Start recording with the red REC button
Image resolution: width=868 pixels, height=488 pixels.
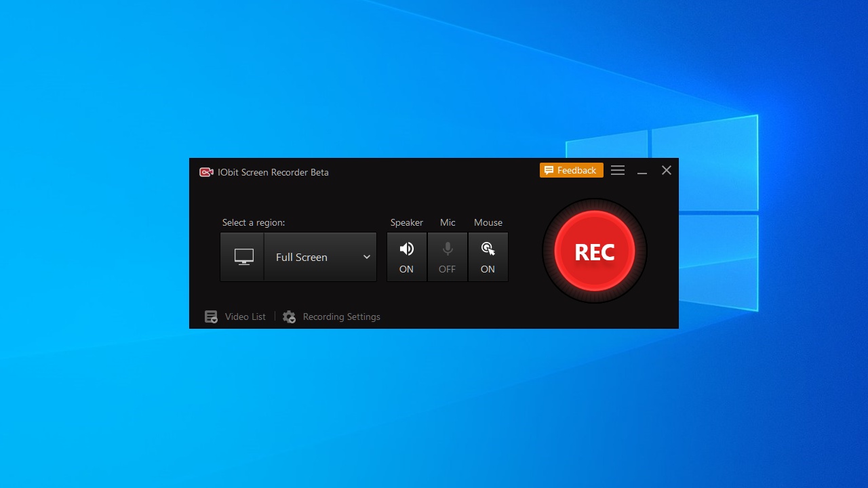click(595, 251)
